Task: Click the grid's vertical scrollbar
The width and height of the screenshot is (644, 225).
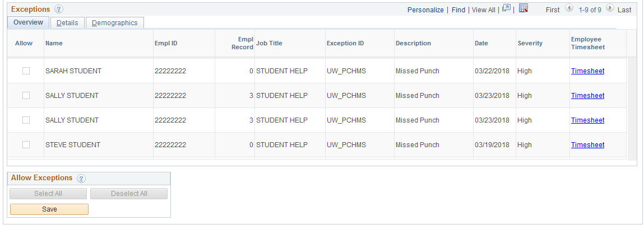Action: click(x=631, y=109)
